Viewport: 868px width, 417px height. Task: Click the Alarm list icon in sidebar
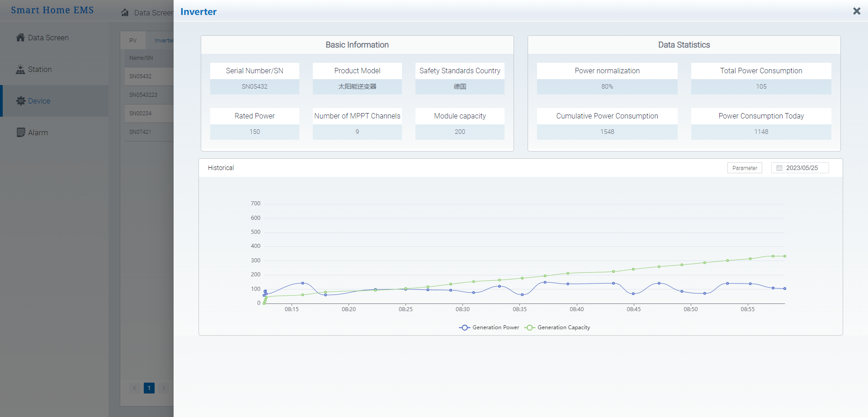(21, 133)
